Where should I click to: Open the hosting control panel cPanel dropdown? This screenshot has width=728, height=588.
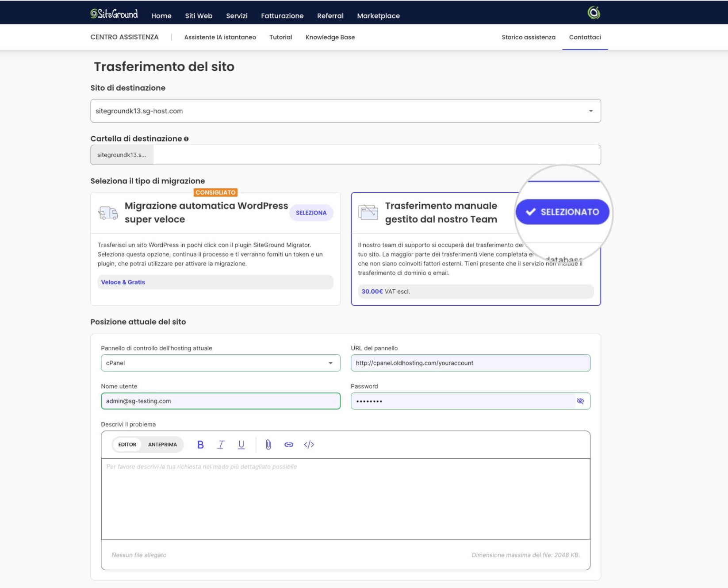[220, 363]
